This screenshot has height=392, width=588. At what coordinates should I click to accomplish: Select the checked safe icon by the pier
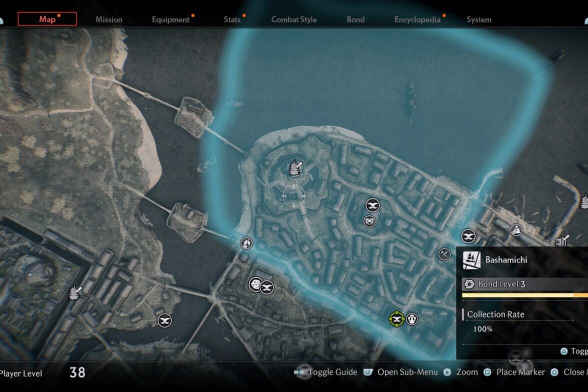[x=561, y=240]
